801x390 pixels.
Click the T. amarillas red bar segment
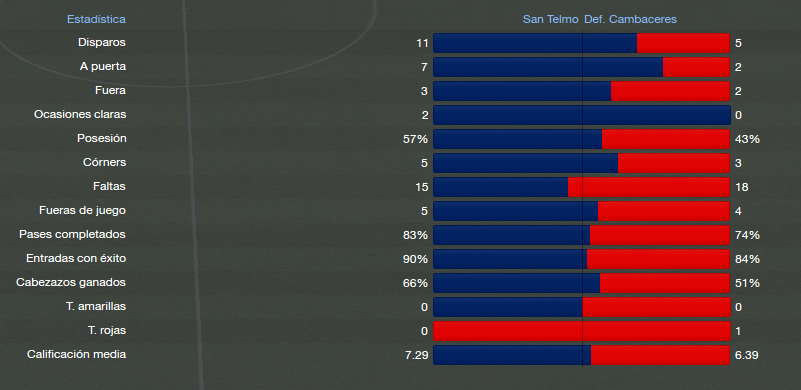pos(656,307)
